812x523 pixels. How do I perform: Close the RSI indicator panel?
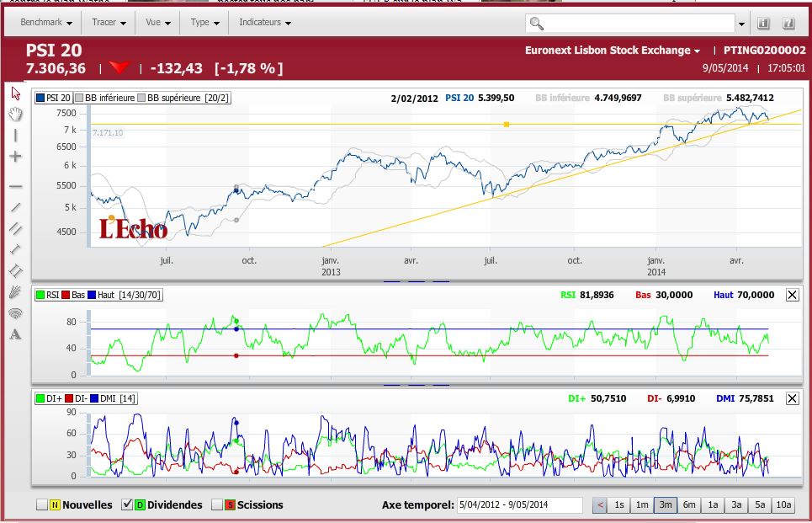point(792,295)
